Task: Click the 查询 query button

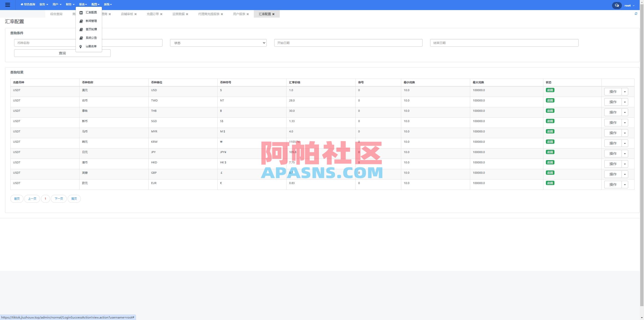Action: coord(62,53)
